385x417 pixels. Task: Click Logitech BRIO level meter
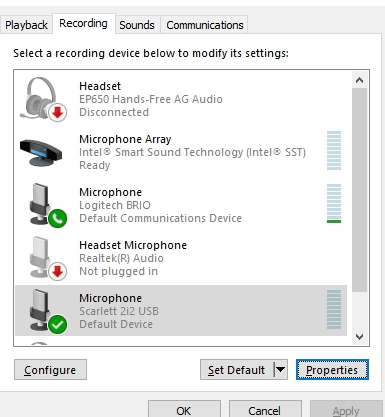[x=334, y=203]
